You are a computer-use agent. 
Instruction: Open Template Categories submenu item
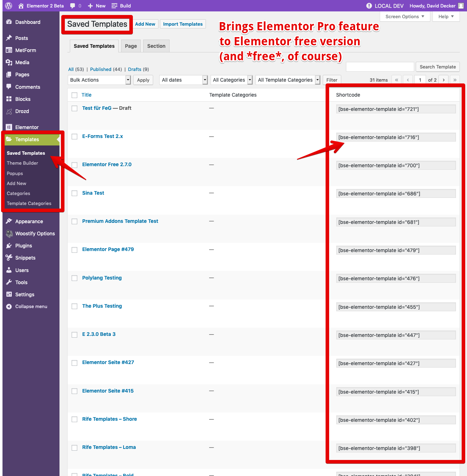(x=29, y=203)
